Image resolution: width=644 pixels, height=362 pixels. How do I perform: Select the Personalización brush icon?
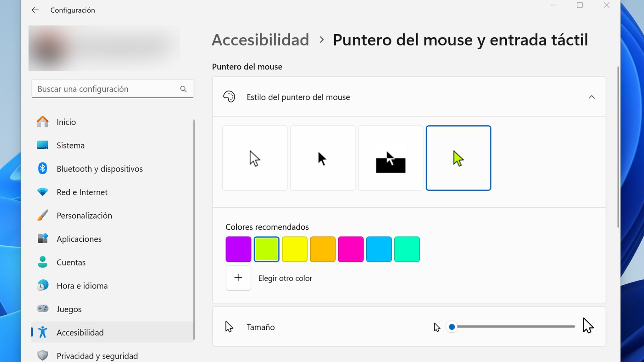tap(43, 215)
